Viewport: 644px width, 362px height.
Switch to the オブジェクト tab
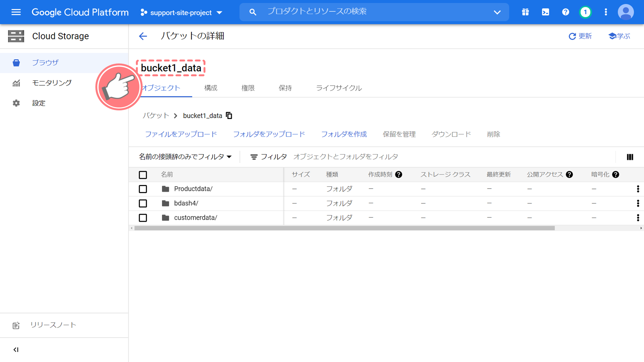pyautogui.click(x=161, y=88)
